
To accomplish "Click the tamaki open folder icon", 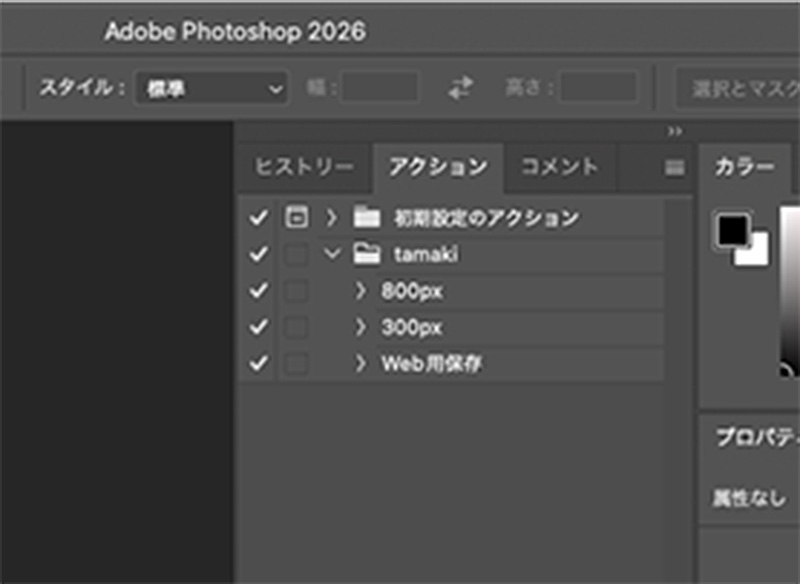I will [367, 255].
